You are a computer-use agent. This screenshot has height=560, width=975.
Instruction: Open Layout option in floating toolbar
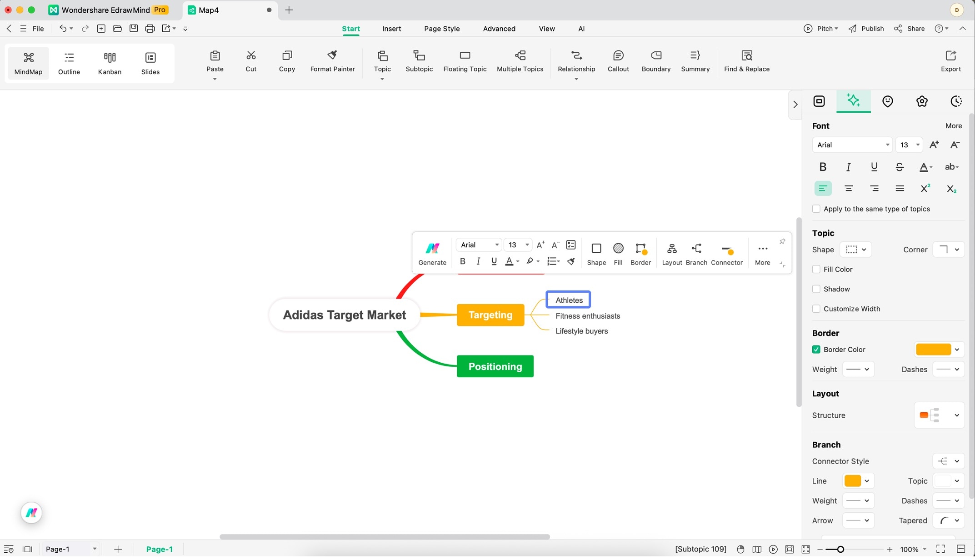672,254
